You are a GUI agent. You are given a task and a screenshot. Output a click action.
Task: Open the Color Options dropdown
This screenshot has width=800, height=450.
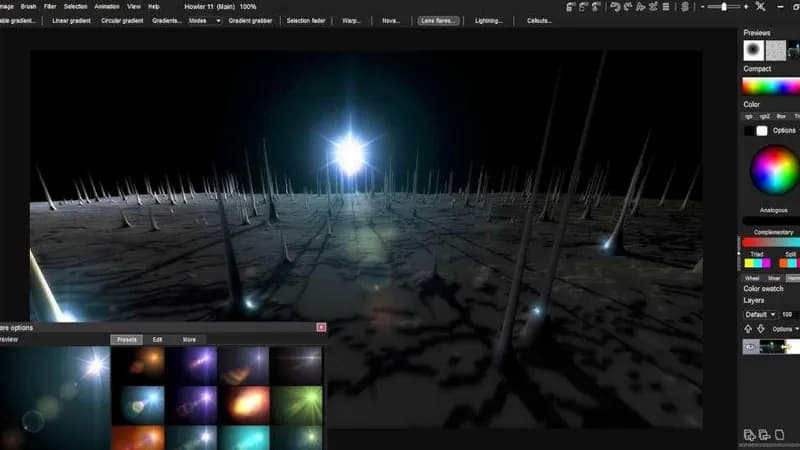pyautogui.click(x=785, y=131)
